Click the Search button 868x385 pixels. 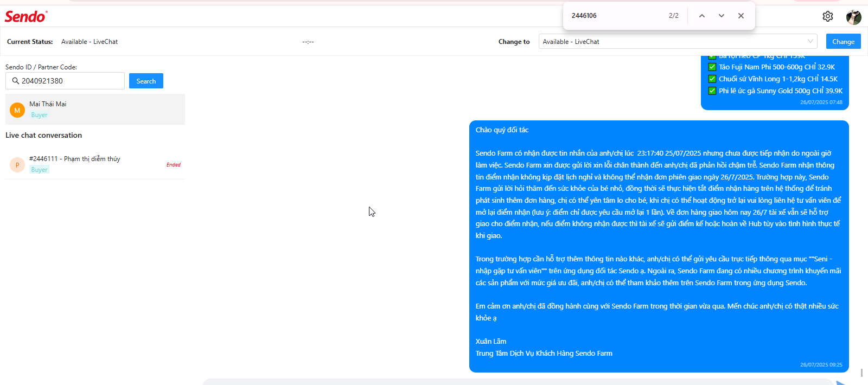[x=146, y=81]
